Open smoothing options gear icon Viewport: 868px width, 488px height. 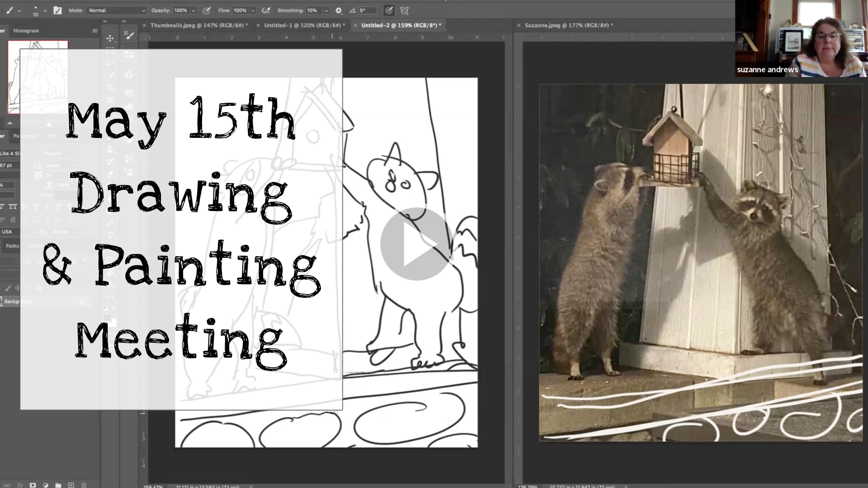(x=339, y=10)
